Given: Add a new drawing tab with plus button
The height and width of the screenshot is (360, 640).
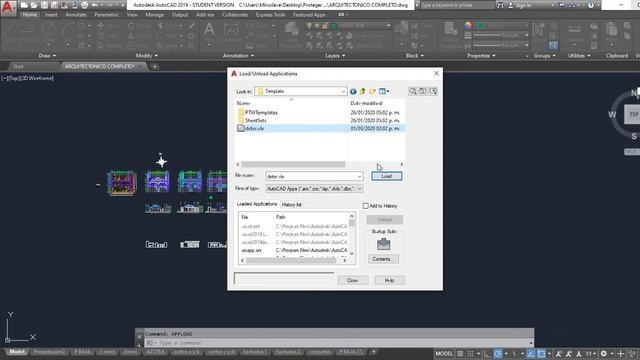Looking at the screenshot, I should pos(155,66).
